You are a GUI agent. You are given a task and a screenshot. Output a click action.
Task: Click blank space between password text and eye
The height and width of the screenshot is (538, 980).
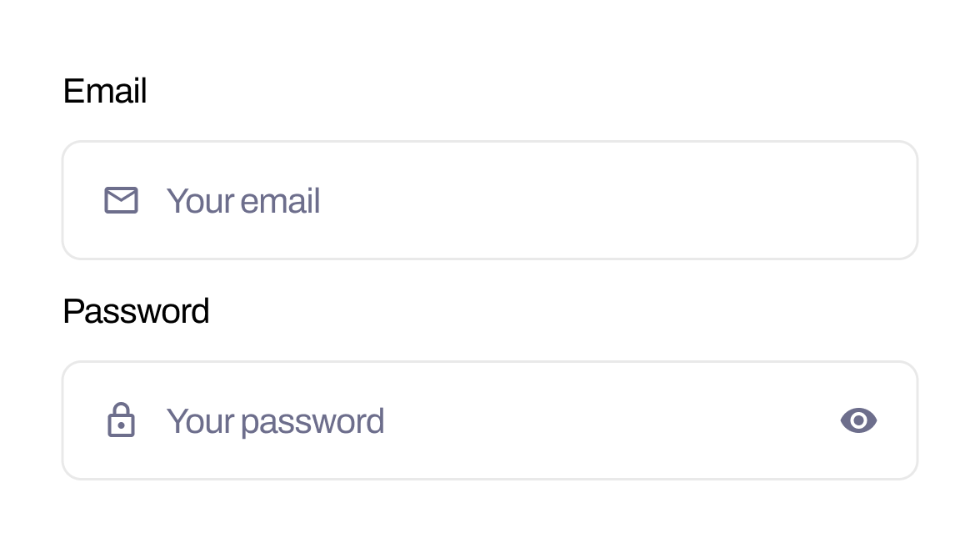[x=612, y=420]
